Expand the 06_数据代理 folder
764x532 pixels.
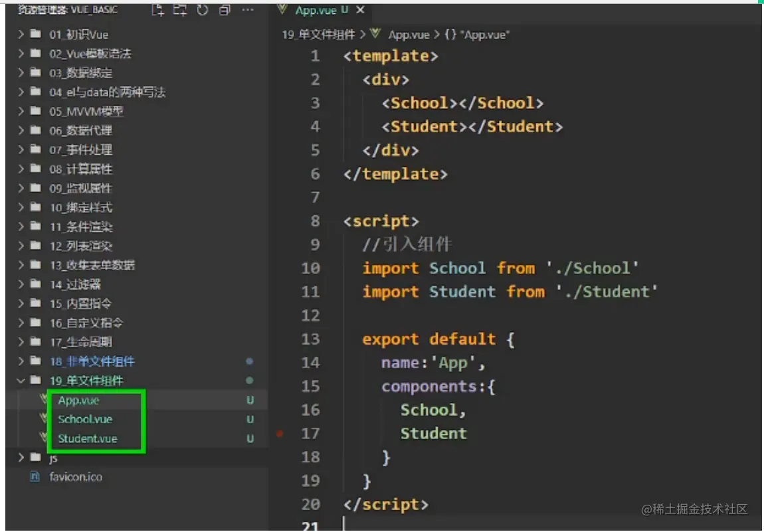click(x=21, y=130)
